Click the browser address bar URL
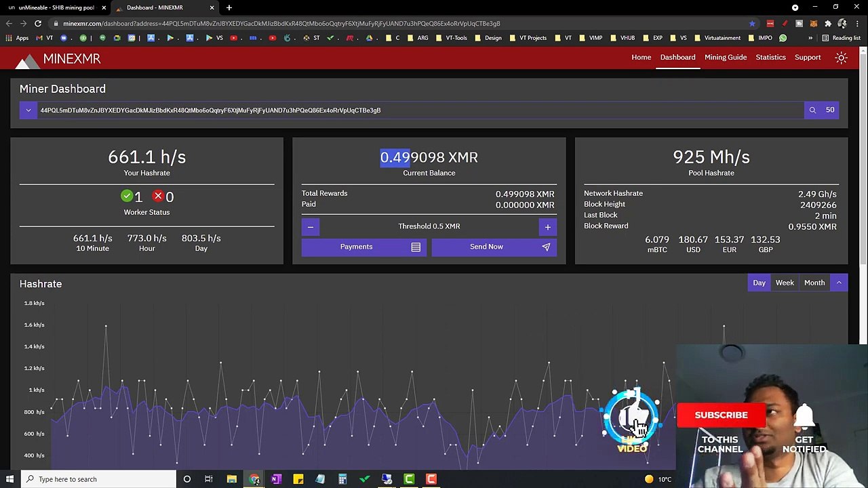868x488 pixels. tap(281, 23)
